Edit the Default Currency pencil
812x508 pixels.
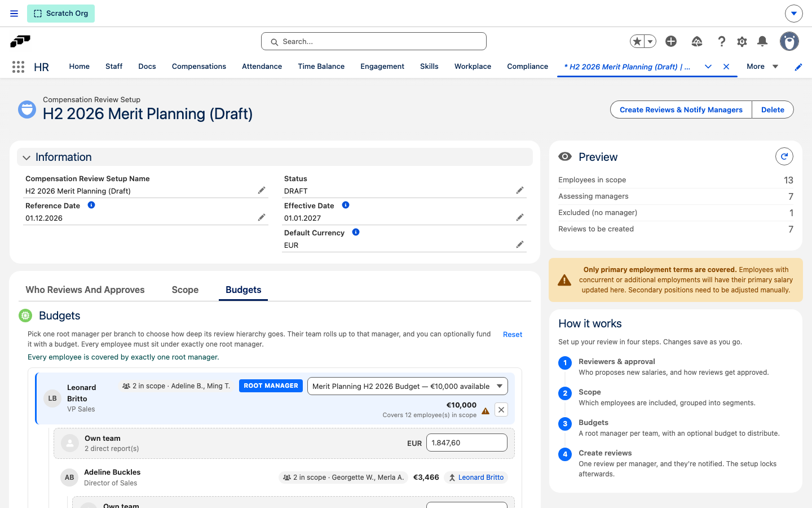point(520,244)
